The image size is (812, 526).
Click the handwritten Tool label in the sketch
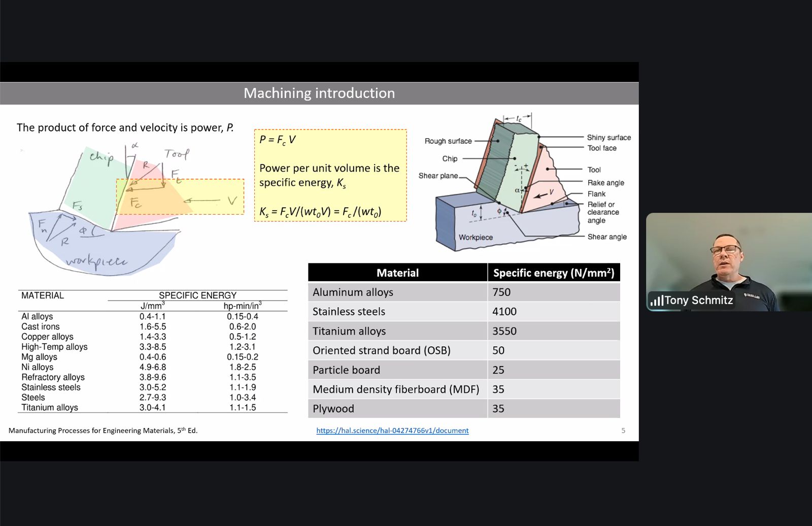coord(177,154)
